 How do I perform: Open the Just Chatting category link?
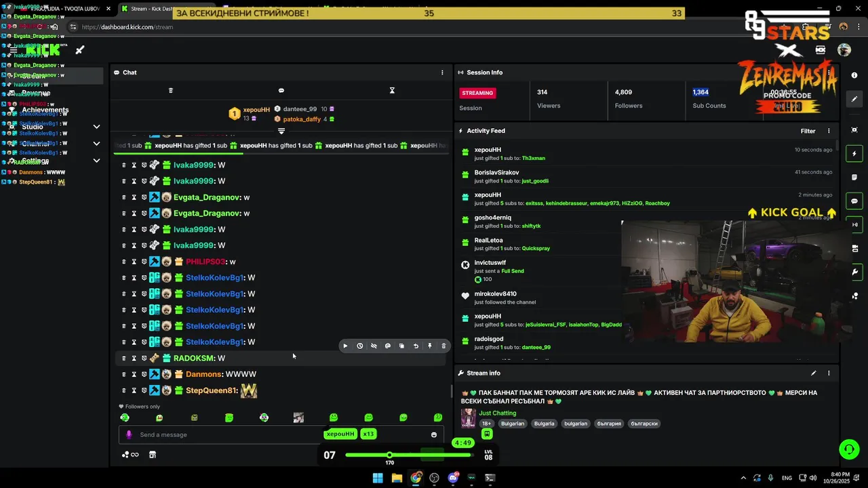(498, 413)
